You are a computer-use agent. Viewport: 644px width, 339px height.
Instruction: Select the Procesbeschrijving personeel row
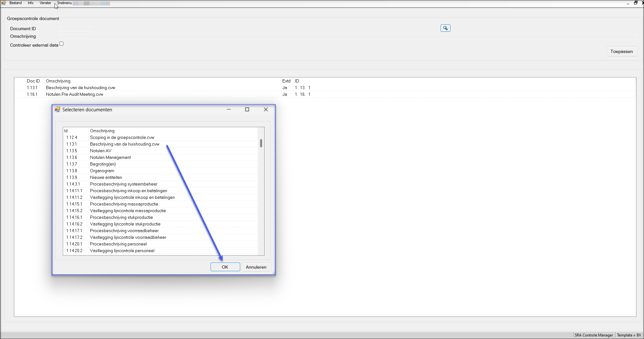pos(160,244)
